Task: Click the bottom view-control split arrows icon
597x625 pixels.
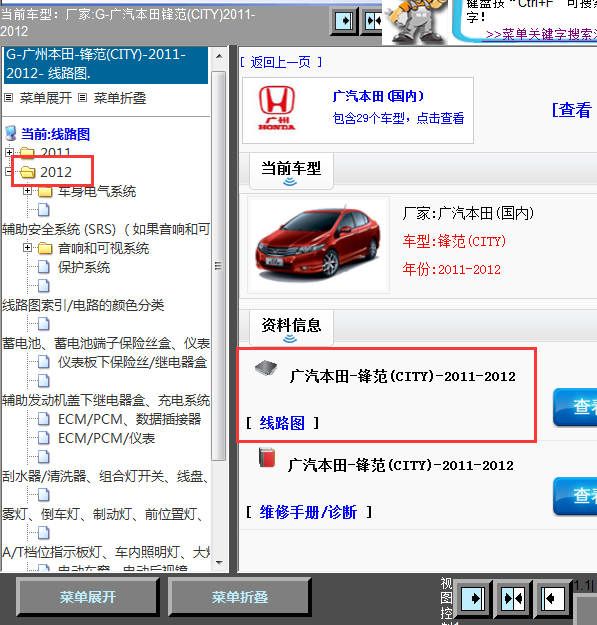Action: click(513, 598)
